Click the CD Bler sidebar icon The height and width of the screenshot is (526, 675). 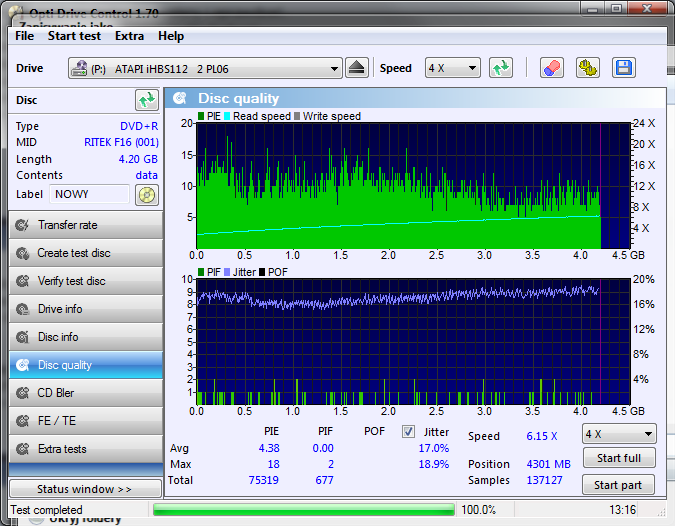click(22, 393)
